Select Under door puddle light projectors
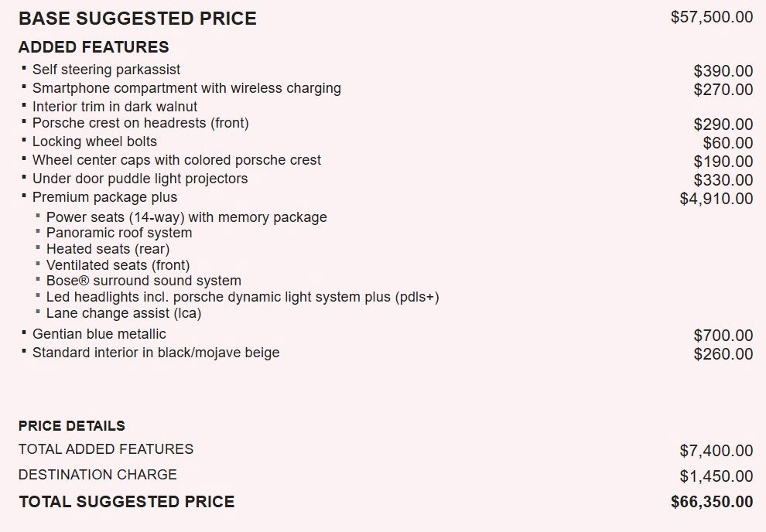Screen dimensions: 766x532 (x=140, y=179)
